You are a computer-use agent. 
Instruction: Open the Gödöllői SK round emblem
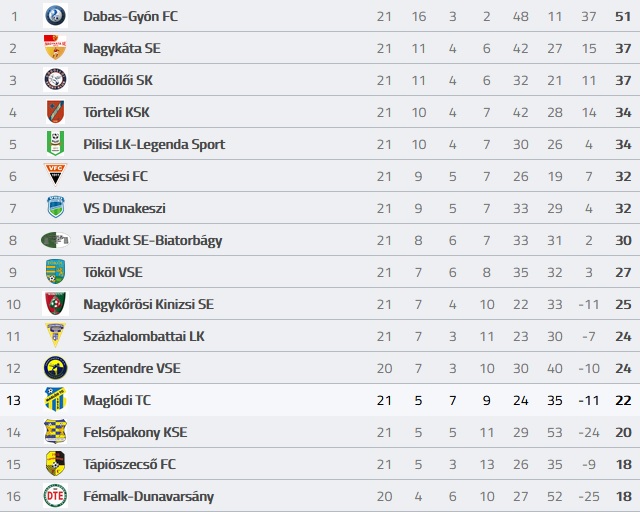click(55, 80)
